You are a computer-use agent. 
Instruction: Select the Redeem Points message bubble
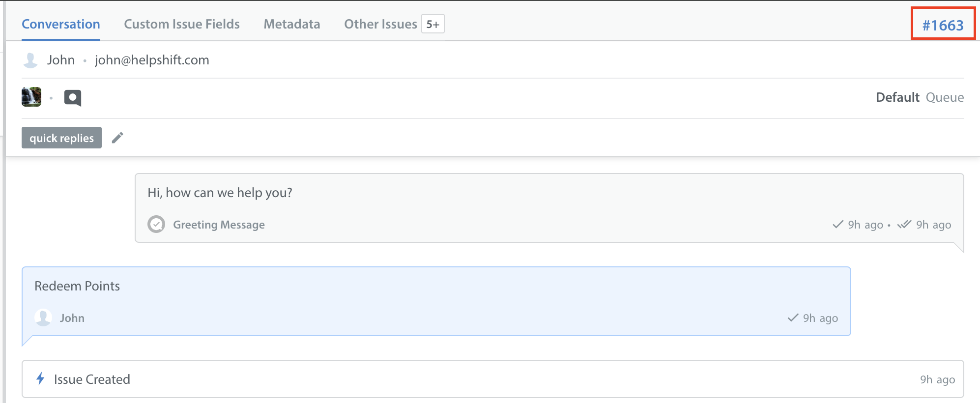point(436,301)
